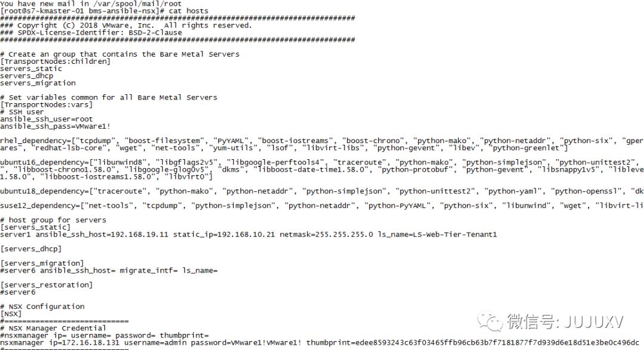Click the ansible_ssh_pass=VMware1! line

[55, 126]
